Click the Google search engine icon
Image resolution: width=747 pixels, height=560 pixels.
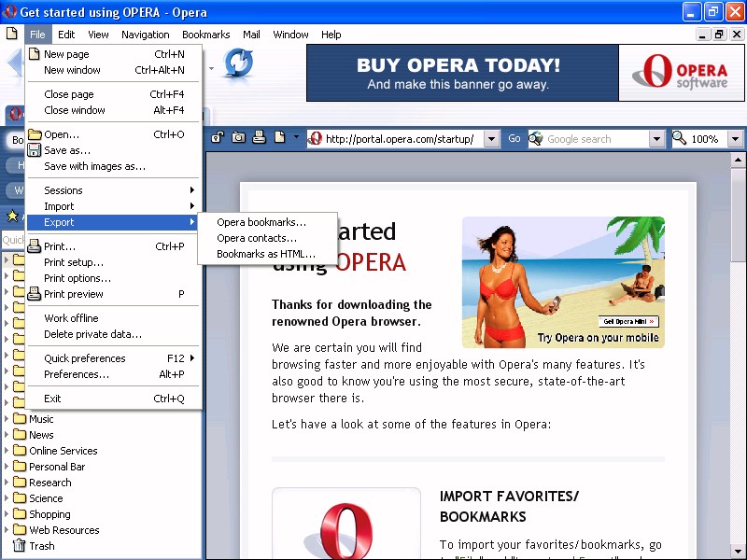pos(536,139)
